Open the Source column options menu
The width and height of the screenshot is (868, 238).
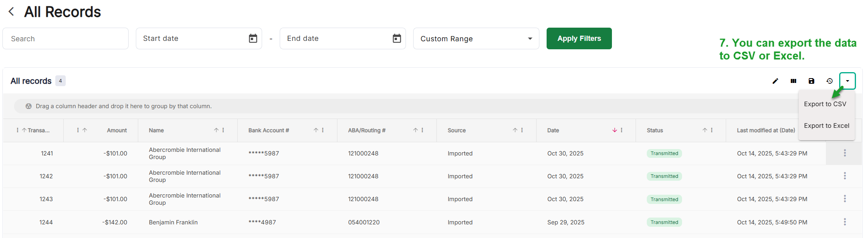(522, 130)
